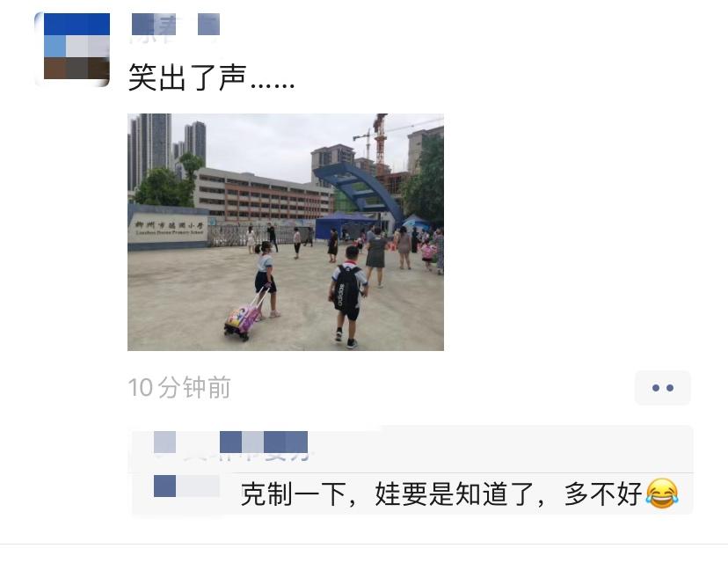Image resolution: width=728 pixels, height=563 pixels.
Task: Tap the girl pulling the trolley bag
Action: coord(266,279)
